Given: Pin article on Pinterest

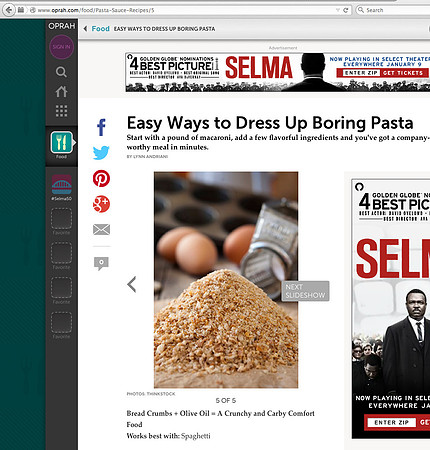Looking at the screenshot, I should 101,178.
